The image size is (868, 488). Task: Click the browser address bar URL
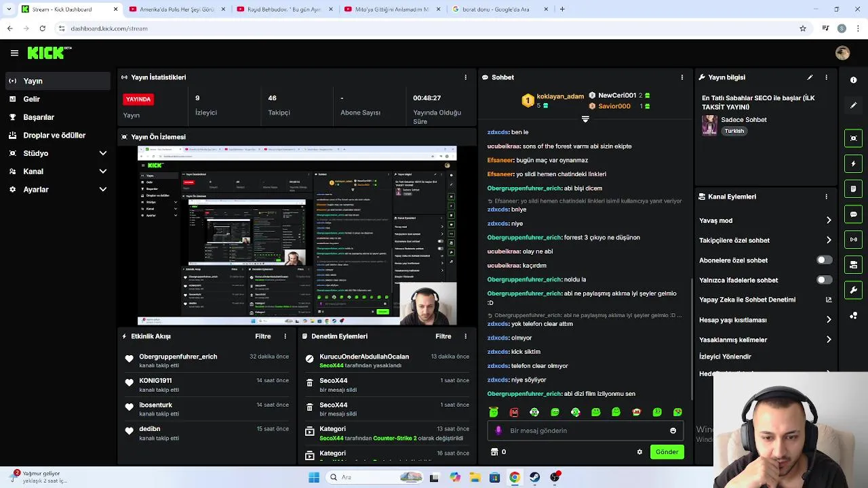click(x=109, y=28)
